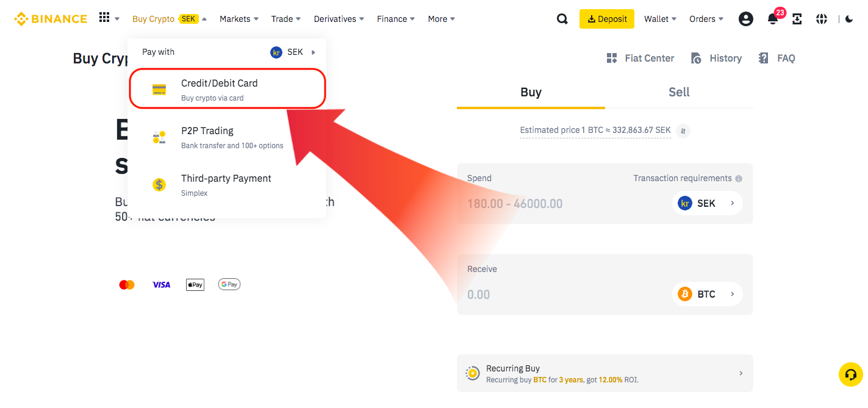
Task: Choose P2P Trading option
Action: [x=227, y=137]
